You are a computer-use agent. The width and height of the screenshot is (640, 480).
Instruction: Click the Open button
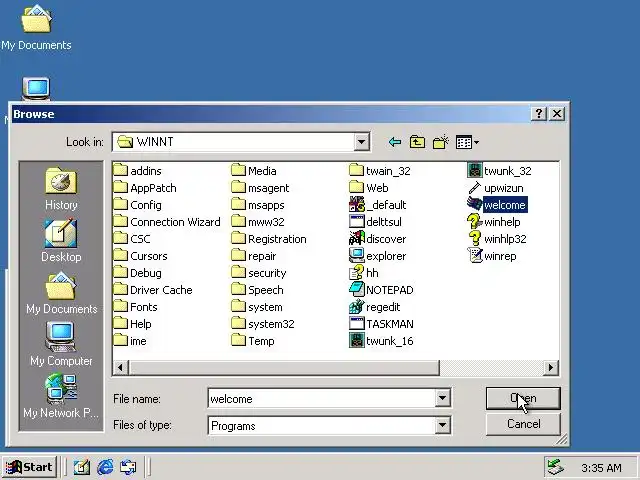523,398
